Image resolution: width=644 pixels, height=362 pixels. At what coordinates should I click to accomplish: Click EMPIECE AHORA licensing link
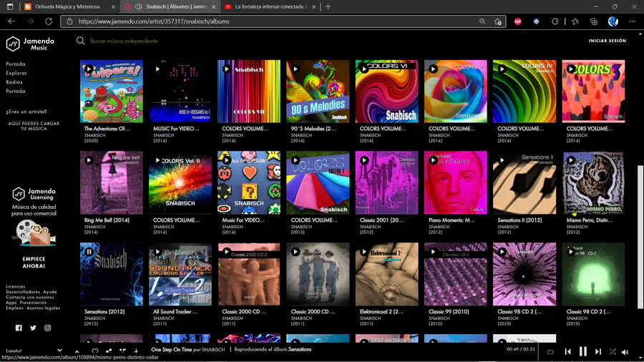tap(34, 263)
